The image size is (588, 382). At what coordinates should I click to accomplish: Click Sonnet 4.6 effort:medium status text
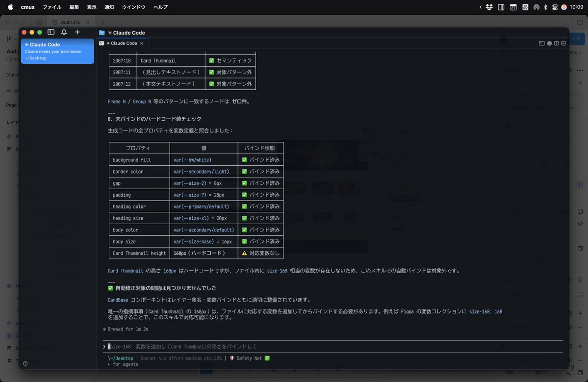coord(181,358)
